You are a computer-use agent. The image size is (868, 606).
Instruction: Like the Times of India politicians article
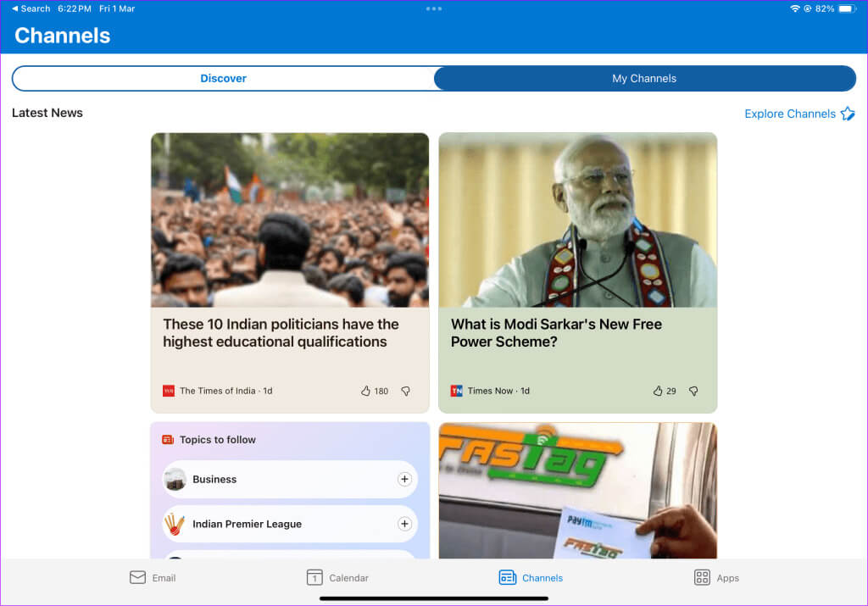click(x=365, y=391)
